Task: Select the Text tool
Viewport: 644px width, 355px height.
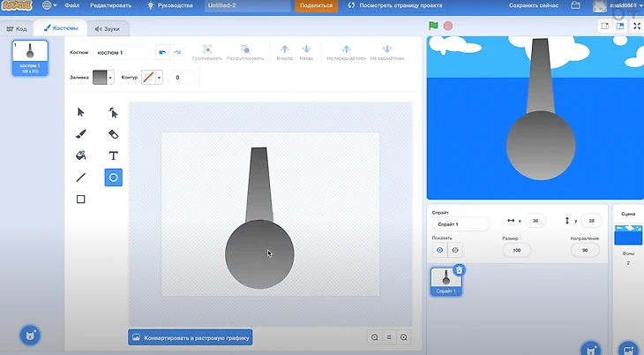Action: pos(113,155)
